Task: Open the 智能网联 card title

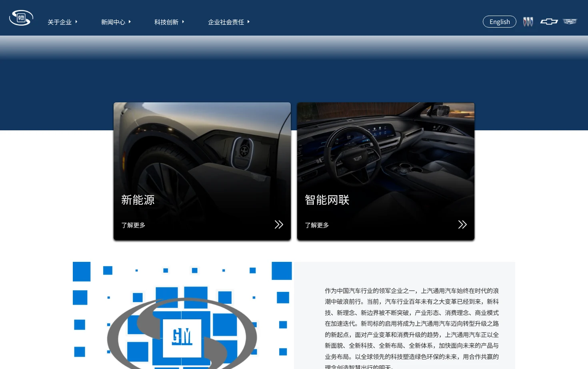Action: pos(327,200)
